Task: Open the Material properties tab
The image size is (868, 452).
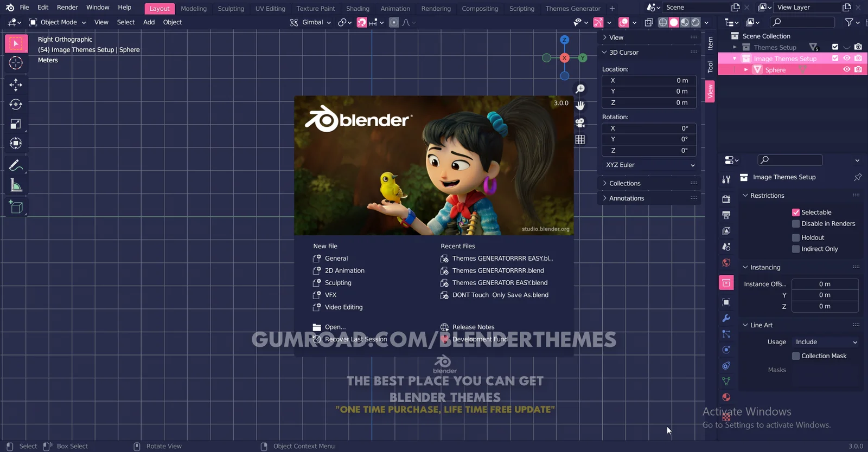Action: [x=726, y=397]
